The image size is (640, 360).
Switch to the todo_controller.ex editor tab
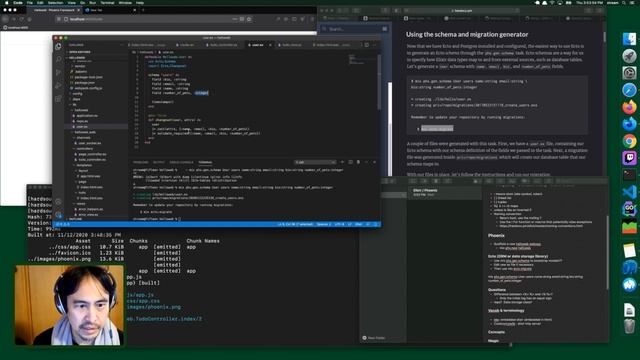[x=224, y=45]
